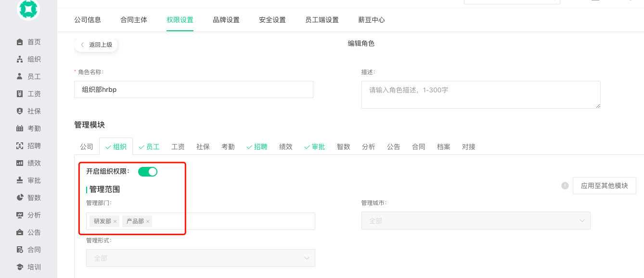Image resolution: width=644 pixels, height=278 pixels.
Task: Open the 工资 salary sidebar icon
Action: coord(20,94)
